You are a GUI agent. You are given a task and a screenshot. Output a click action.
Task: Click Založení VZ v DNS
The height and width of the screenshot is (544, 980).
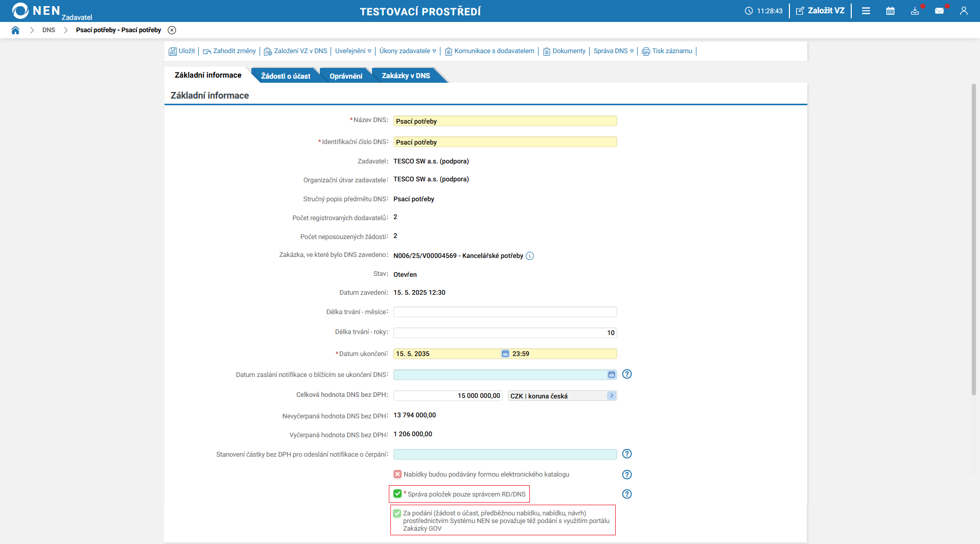[295, 51]
